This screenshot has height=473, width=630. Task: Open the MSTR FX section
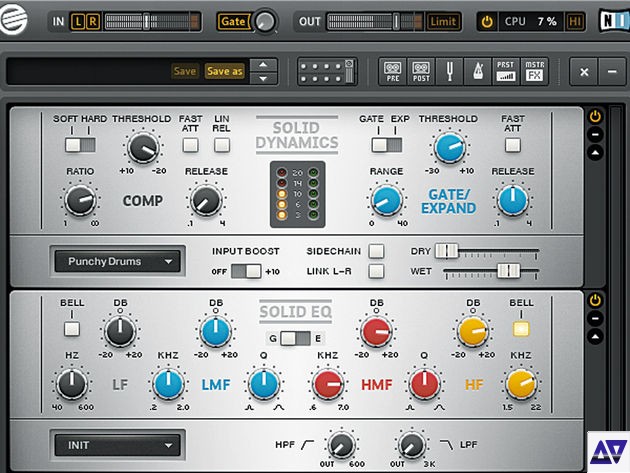coord(534,72)
